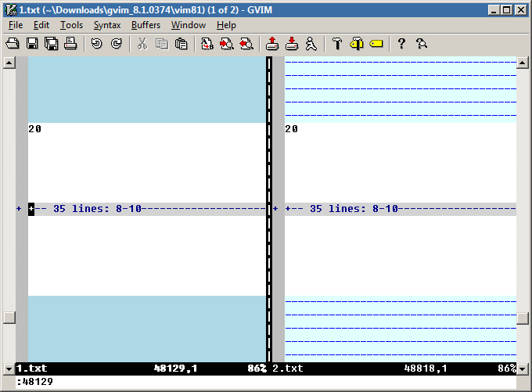The height and width of the screenshot is (392, 532).
Task: Build tags with hammer-and-tag icon
Action: [x=357, y=44]
